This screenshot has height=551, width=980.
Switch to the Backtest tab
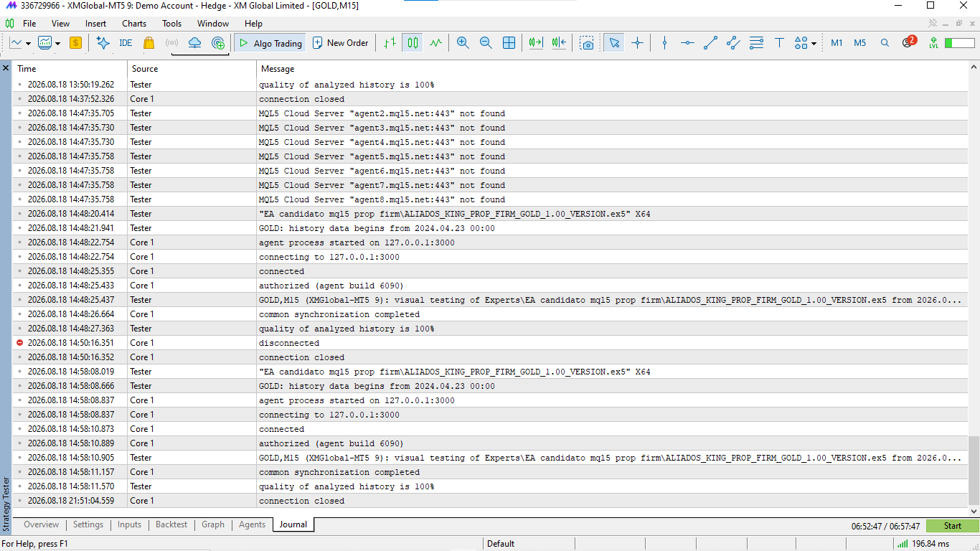click(x=171, y=524)
